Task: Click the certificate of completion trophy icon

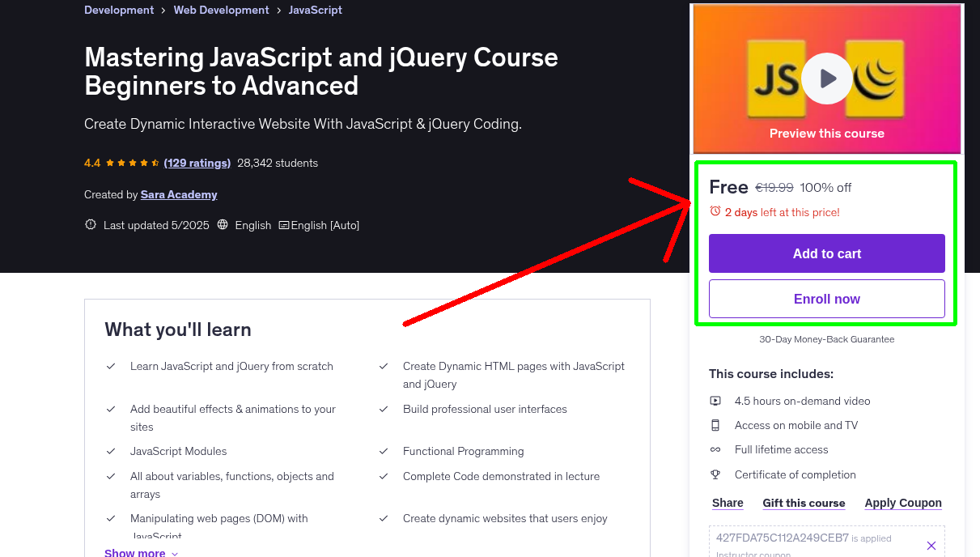Action: tap(715, 474)
